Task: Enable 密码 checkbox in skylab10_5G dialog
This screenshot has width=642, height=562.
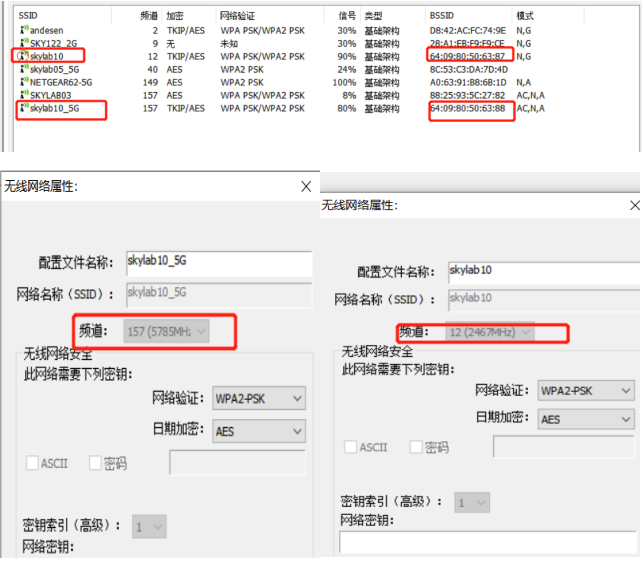Action: pos(96,463)
